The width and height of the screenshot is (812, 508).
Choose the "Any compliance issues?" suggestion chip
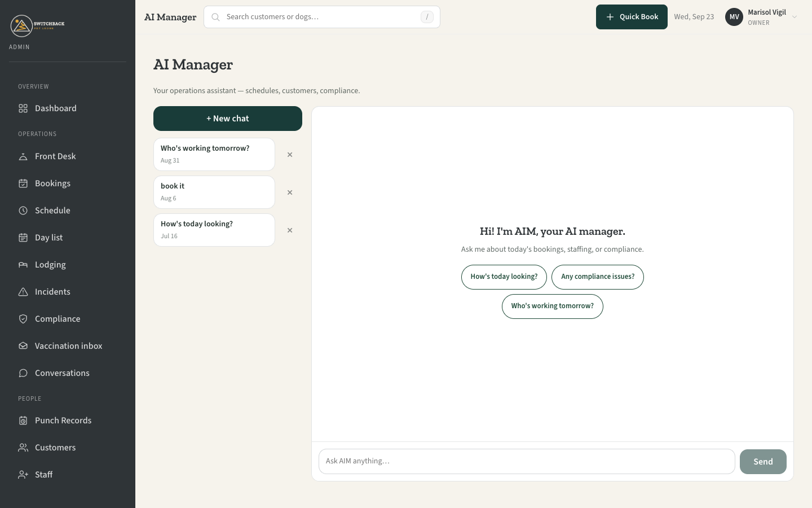(x=598, y=277)
